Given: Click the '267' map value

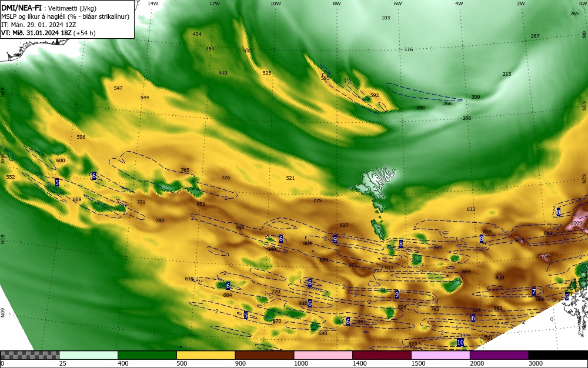Looking at the screenshot, I should [534, 36].
